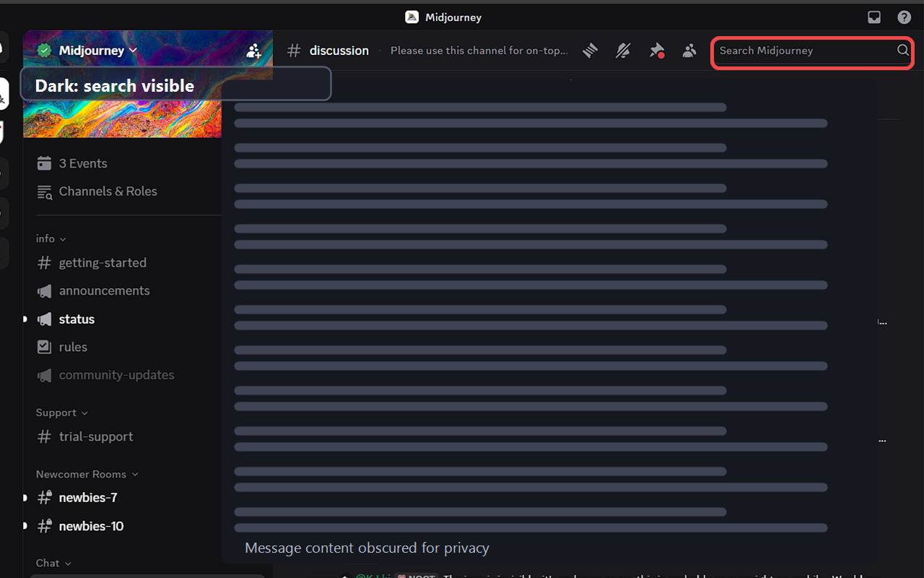
Task: Click the server banner image
Action: [x=123, y=119]
